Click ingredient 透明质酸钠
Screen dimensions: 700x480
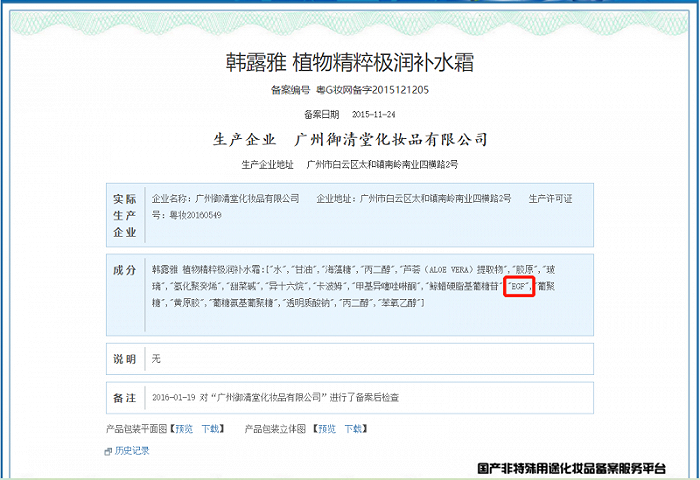(x=308, y=303)
